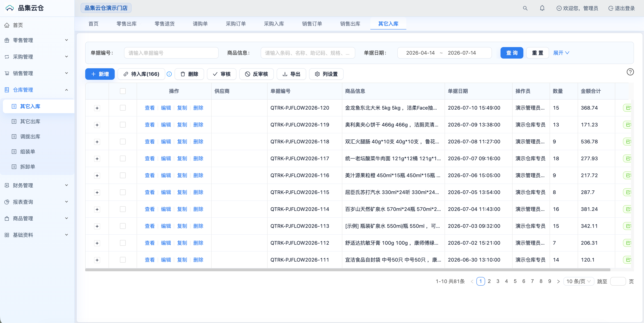Click the search magnifier icon in header
This screenshot has height=323, width=644.
[x=525, y=8]
